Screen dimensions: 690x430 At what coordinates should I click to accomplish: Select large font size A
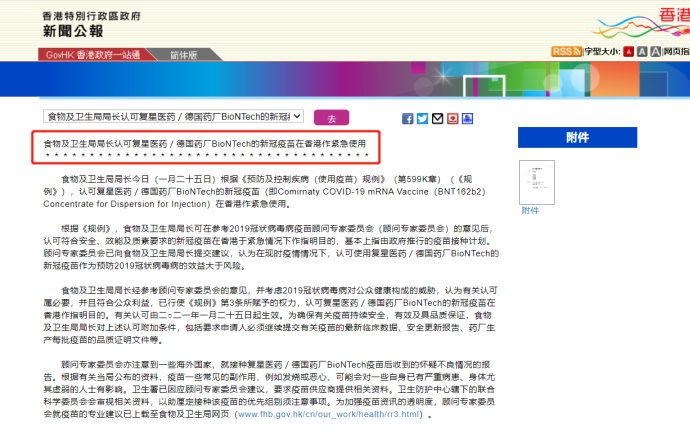coord(656,52)
